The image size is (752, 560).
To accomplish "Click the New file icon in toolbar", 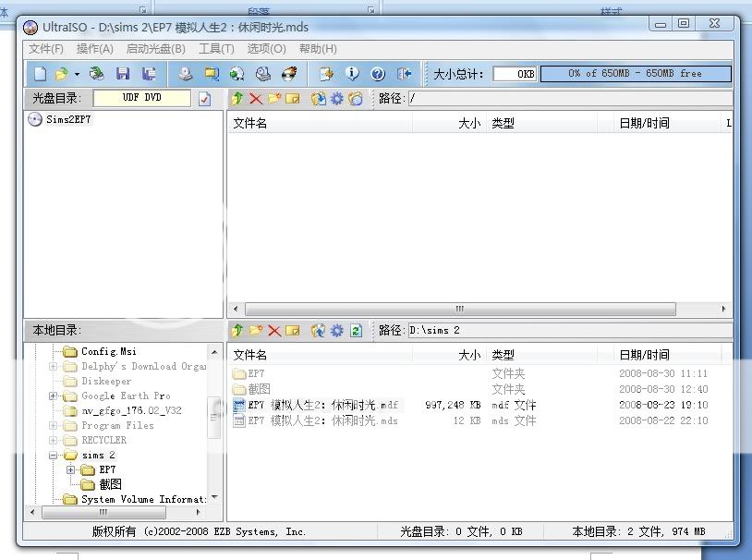I will pyautogui.click(x=40, y=74).
